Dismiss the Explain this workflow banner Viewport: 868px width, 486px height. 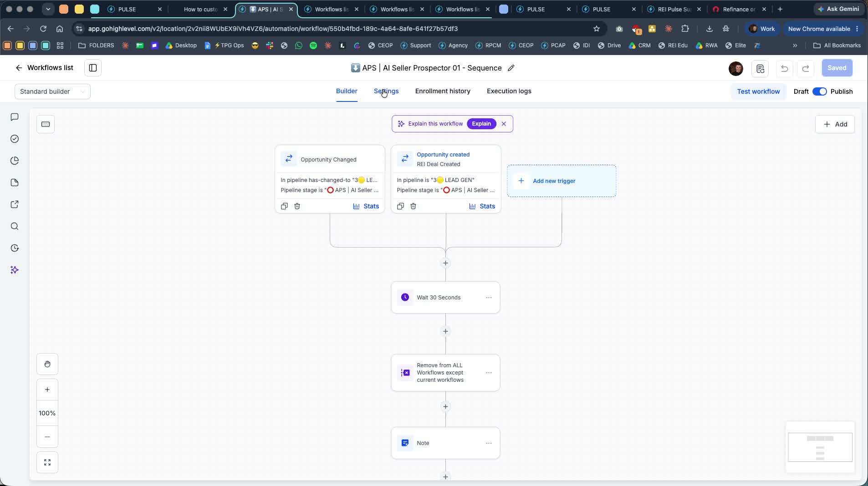coord(504,124)
